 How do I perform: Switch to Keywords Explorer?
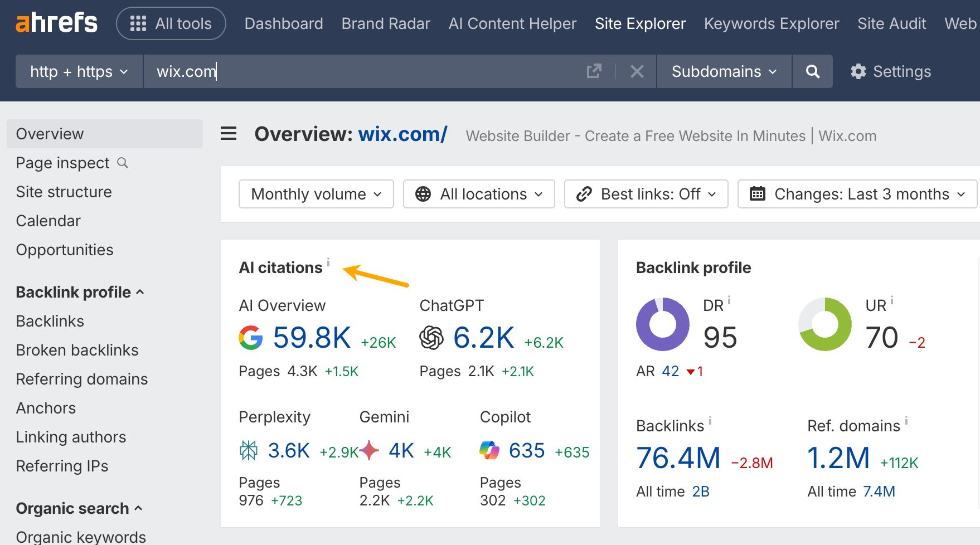click(772, 23)
